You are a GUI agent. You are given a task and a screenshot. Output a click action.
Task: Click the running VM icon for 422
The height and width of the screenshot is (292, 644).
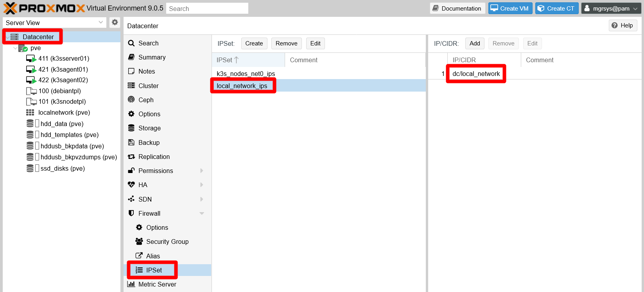[31, 80]
